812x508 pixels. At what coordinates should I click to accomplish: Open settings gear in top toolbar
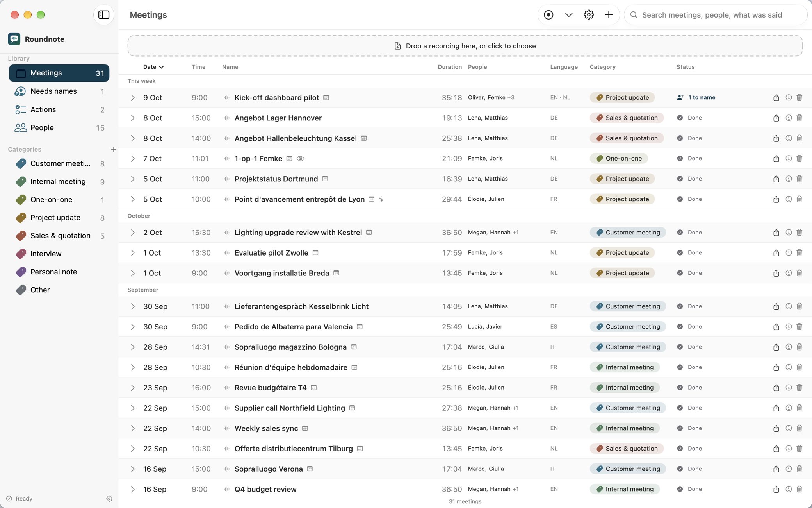[589, 15]
